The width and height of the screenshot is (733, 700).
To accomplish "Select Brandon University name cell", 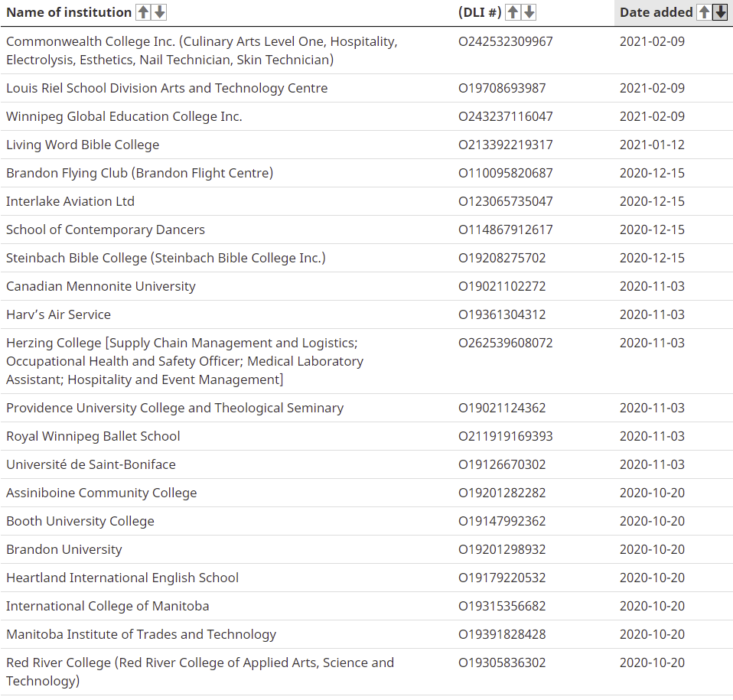I will (64, 549).
